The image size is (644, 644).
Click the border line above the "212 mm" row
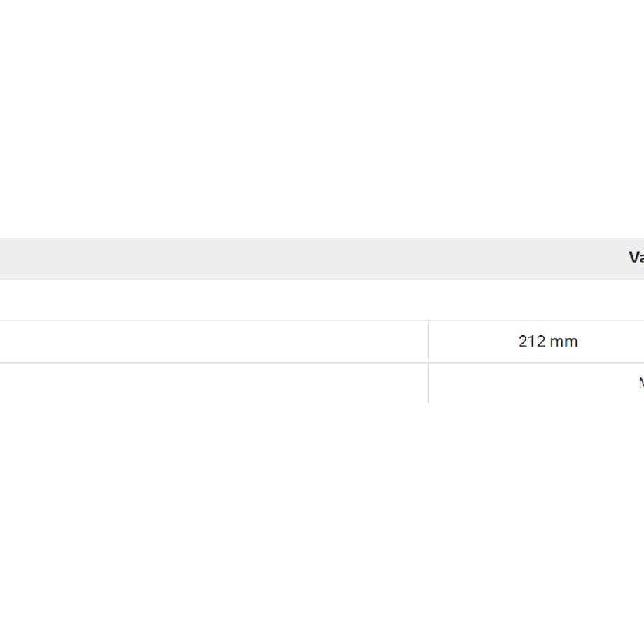click(322, 321)
